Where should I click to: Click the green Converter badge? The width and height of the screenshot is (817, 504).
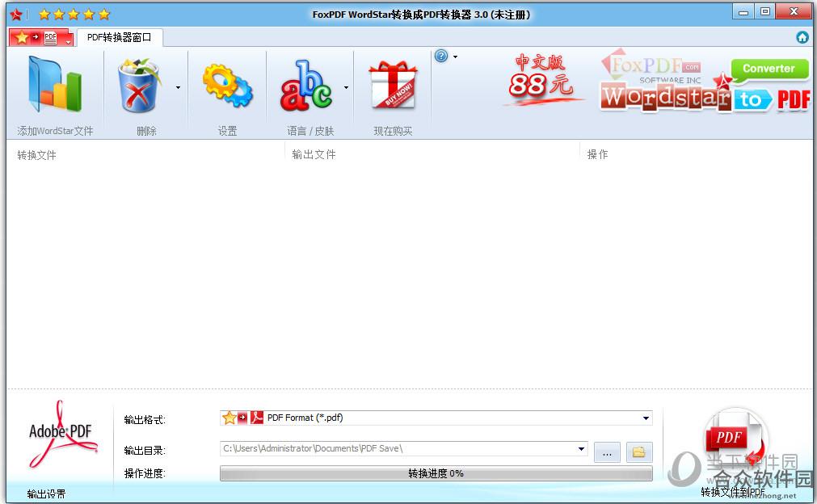[769, 69]
